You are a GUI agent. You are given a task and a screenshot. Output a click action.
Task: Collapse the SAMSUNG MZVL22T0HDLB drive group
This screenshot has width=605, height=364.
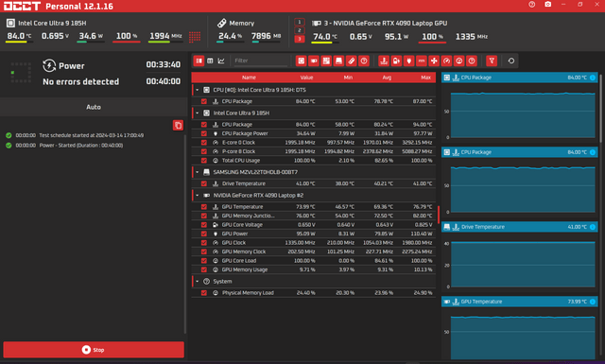(198, 172)
